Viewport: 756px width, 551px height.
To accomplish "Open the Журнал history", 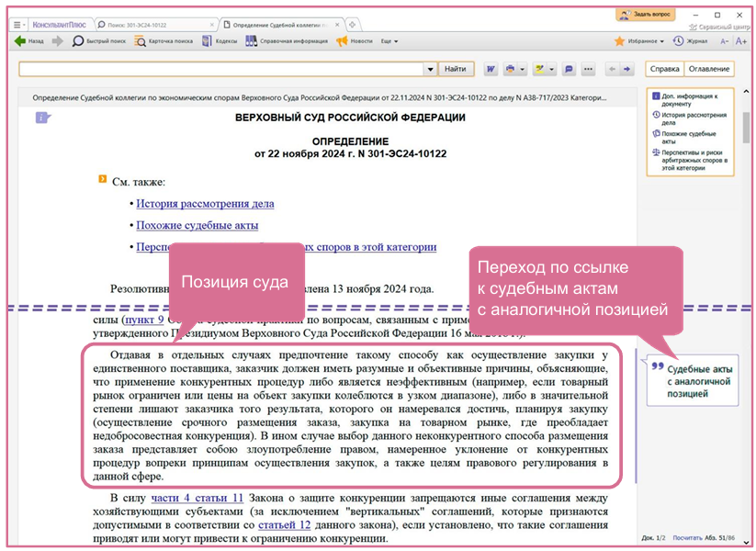I will click(691, 41).
